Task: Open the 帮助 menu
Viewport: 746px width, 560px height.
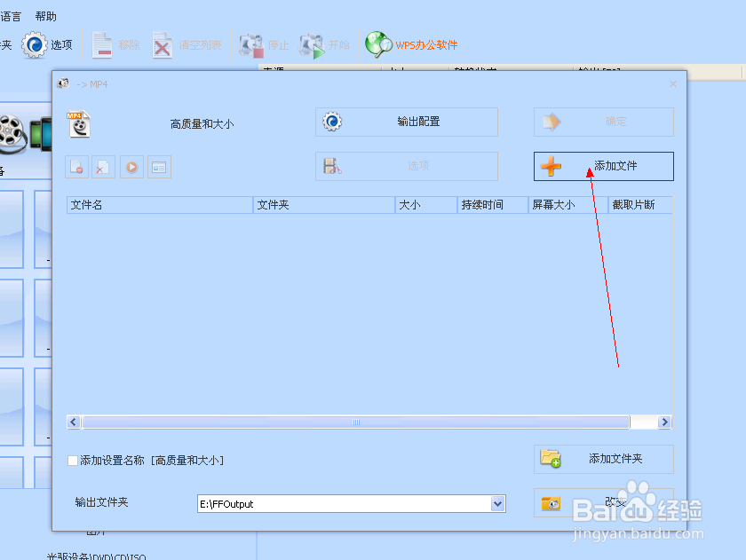Action: pyautogui.click(x=44, y=15)
